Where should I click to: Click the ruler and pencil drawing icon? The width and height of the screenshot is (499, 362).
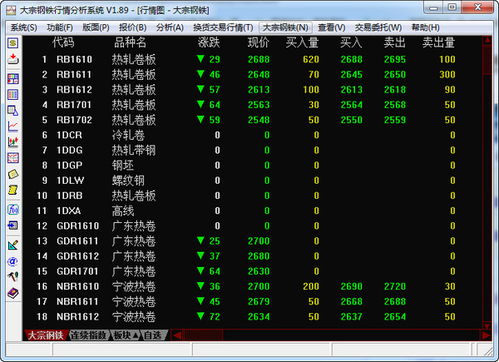coord(13,245)
